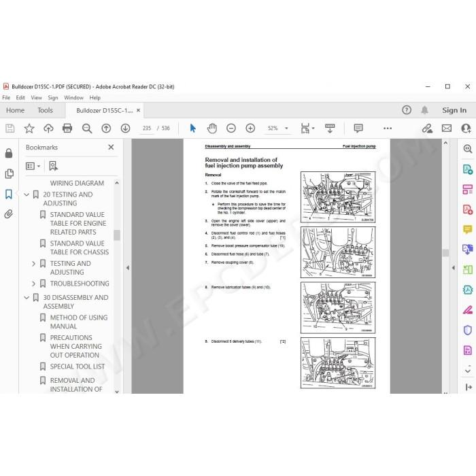This screenshot has height=476, width=476.
Task: Find current bookmark icon
Action: (54, 166)
